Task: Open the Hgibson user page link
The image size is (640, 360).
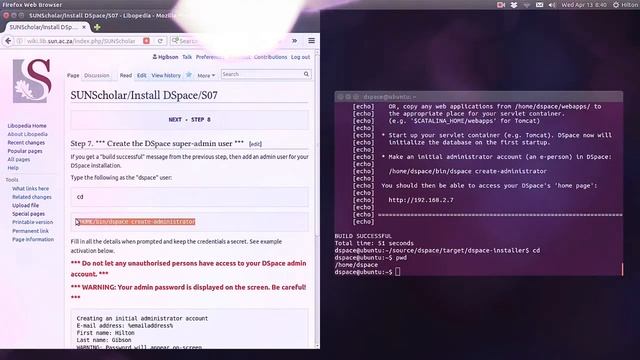Action: pyautogui.click(x=168, y=57)
